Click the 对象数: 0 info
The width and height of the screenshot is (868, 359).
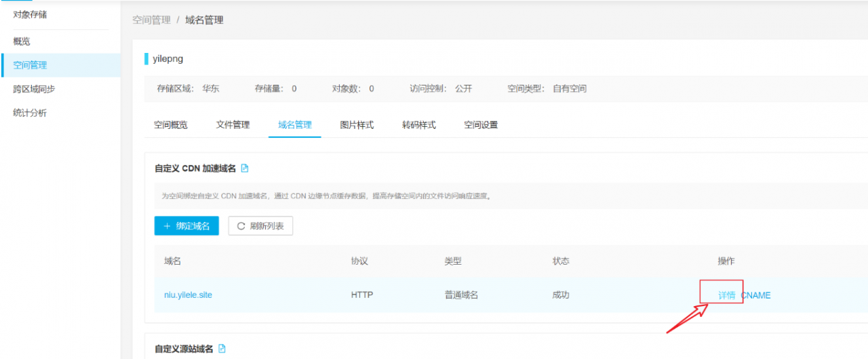point(353,89)
